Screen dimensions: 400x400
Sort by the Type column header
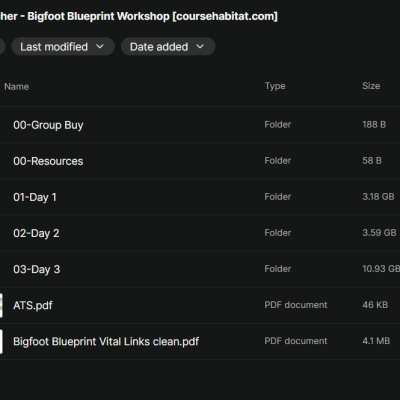(275, 86)
